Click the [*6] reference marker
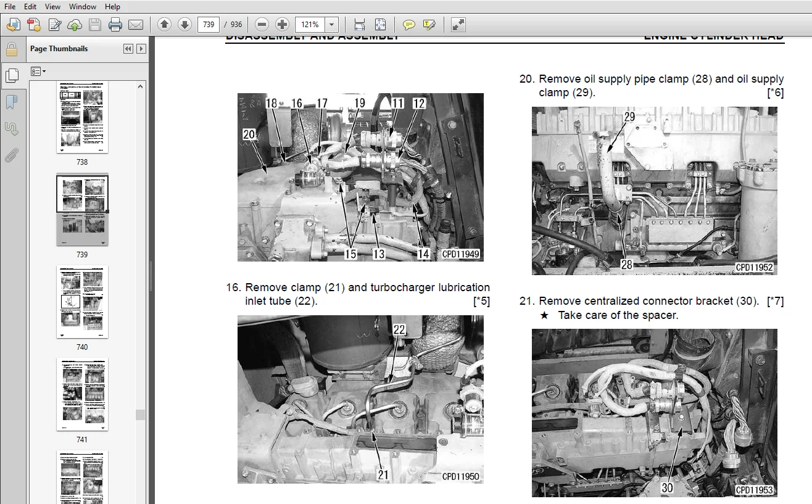The height and width of the screenshot is (504, 812). click(775, 93)
